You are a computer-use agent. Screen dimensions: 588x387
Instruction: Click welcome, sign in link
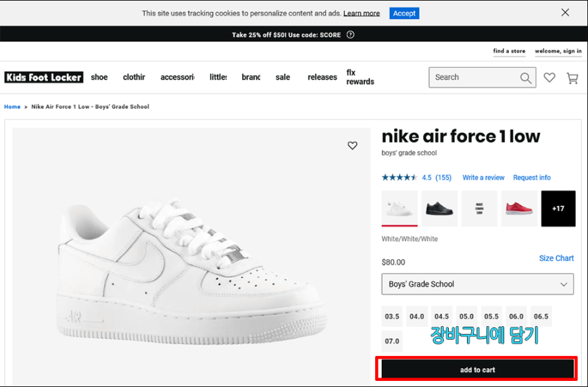[558, 51]
